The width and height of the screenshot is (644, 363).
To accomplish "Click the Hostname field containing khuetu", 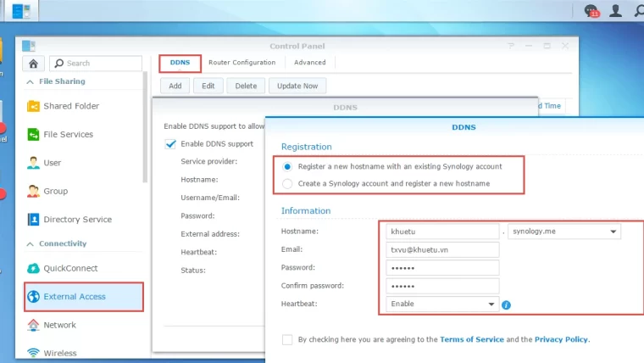I will pos(442,232).
